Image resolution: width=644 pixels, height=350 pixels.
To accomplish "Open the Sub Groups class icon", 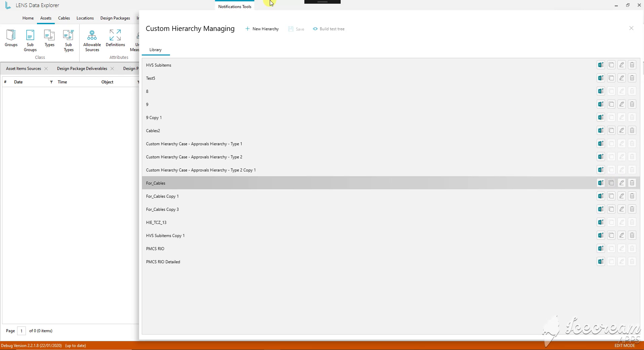I will tap(30, 40).
